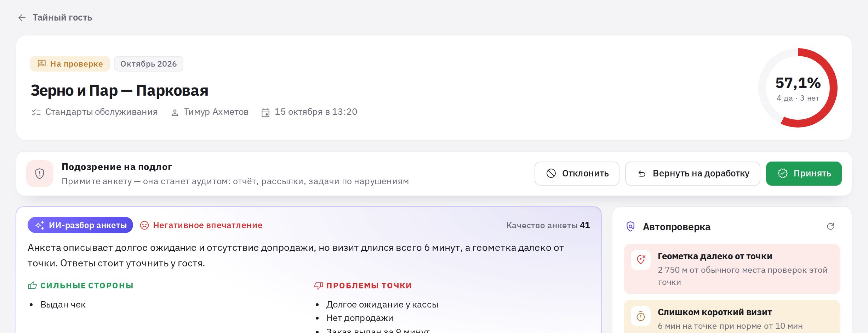Click the "Нет допродажи" problem item
The image size is (868, 333).
click(x=360, y=318)
